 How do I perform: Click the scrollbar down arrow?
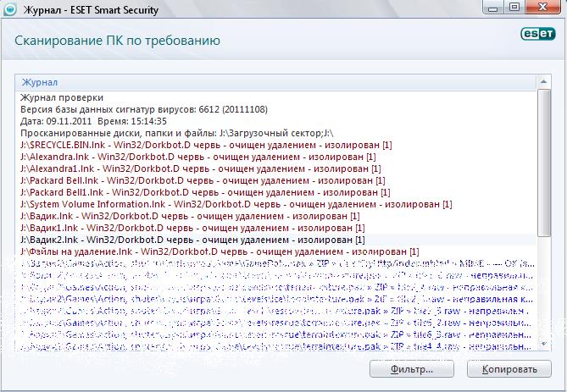pyautogui.click(x=544, y=344)
